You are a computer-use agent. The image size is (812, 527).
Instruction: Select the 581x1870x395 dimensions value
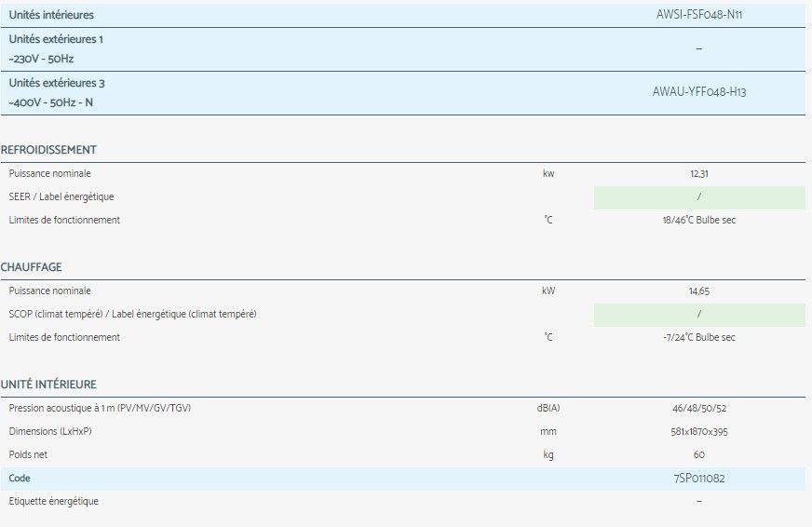(698, 432)
